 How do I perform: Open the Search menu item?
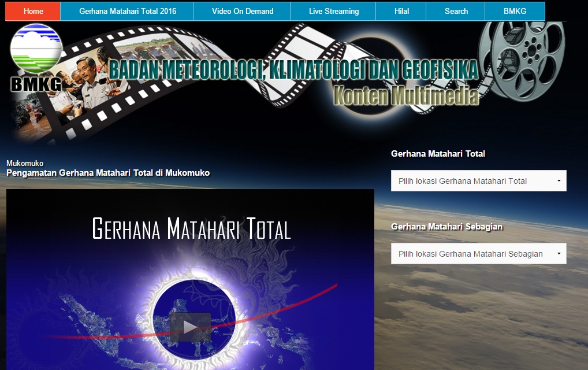pyautogui.click(x=456, y=11)
